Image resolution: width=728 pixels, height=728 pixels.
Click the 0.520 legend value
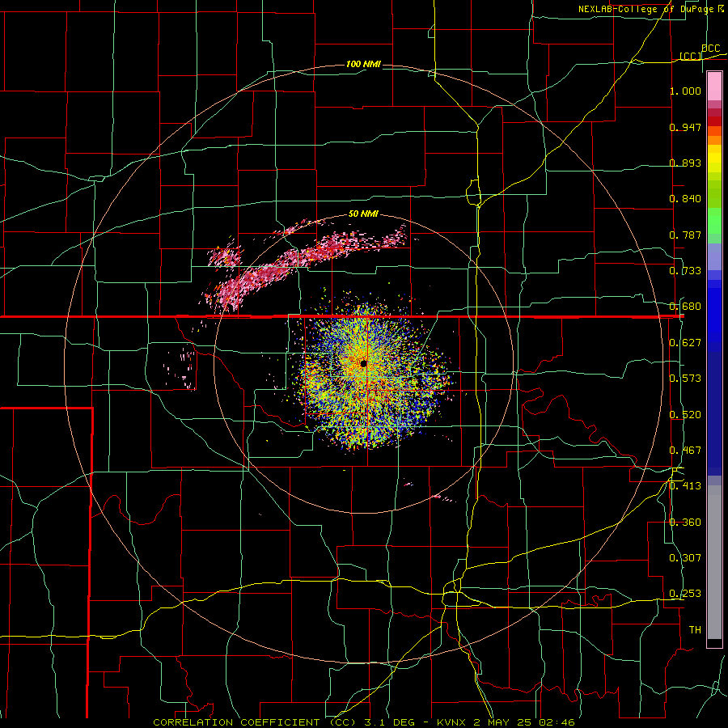[x=685, y=415]
